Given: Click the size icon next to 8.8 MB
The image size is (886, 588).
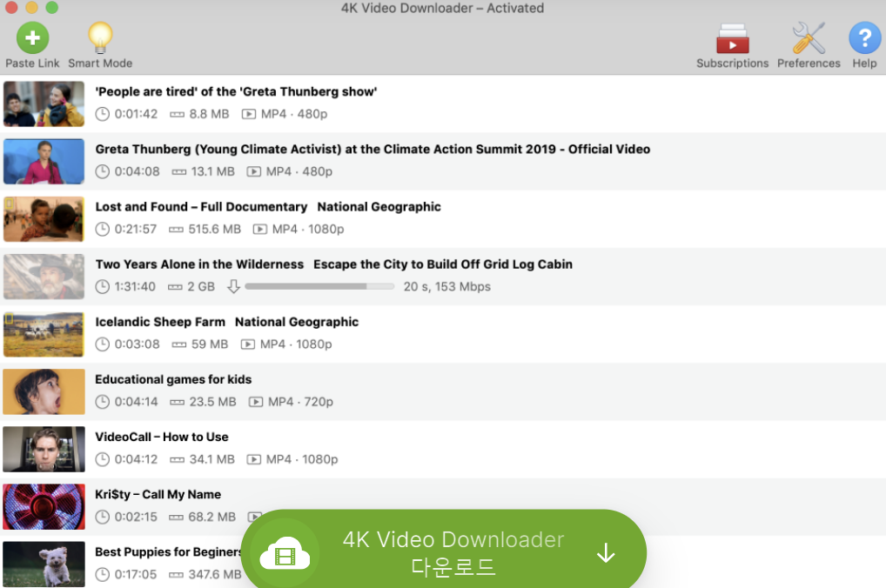Looking at the screenshot, I should (177, 114).
